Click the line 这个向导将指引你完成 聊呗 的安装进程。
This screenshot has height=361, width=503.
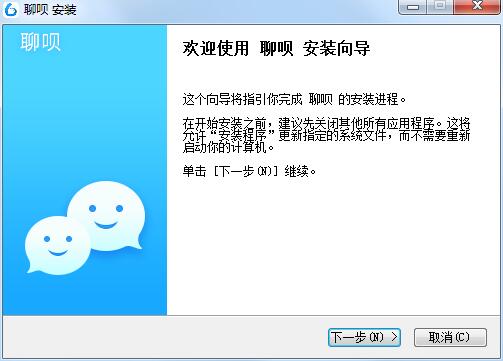tap(294, 99)
